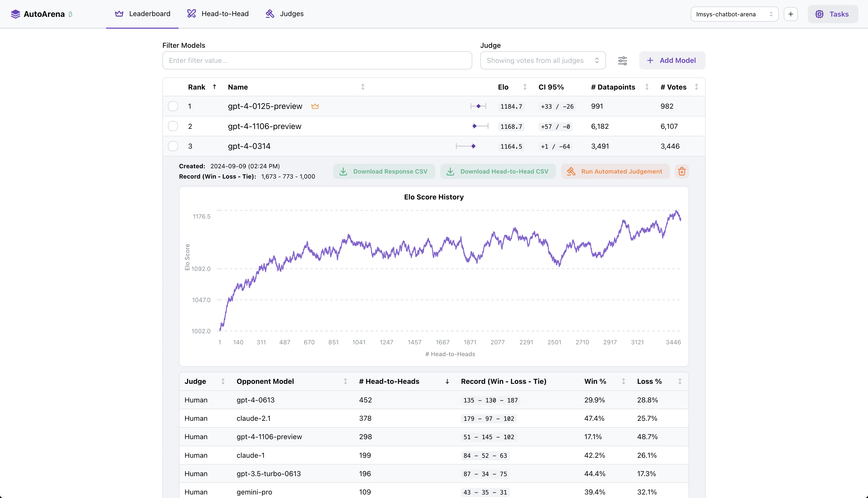This screenshot has height=498, width=868.
Task: Click the gpt-4-1106-preview model name
Action: [265, 126]
